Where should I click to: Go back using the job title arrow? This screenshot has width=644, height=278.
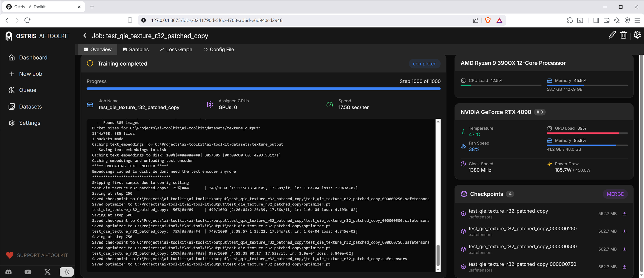point(85,36)
